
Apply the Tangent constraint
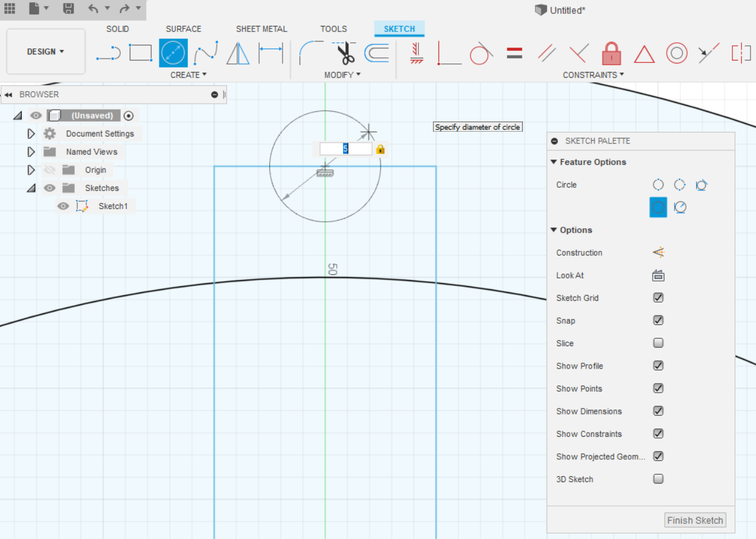click(481, 53)
